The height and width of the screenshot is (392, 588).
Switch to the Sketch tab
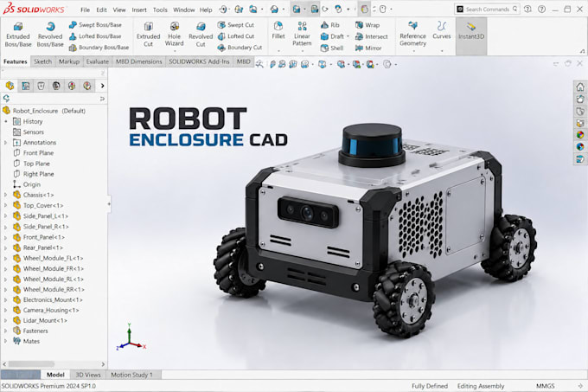coord(42,61)
